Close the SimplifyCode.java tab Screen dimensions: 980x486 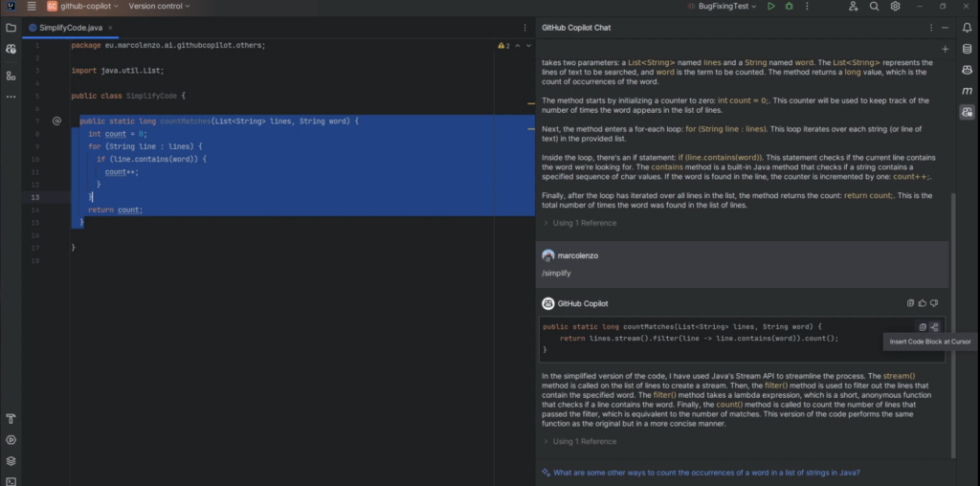111,28
